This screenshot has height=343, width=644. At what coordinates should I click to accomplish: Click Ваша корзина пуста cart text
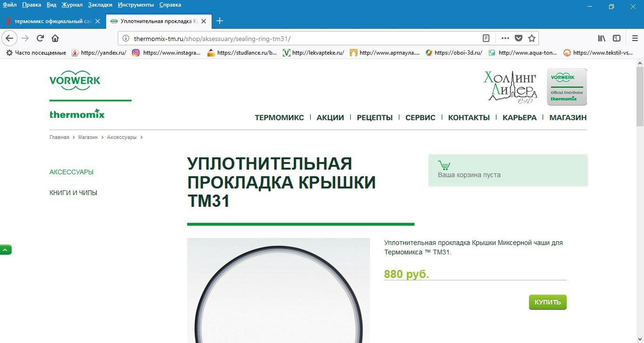tap(469, 175)
